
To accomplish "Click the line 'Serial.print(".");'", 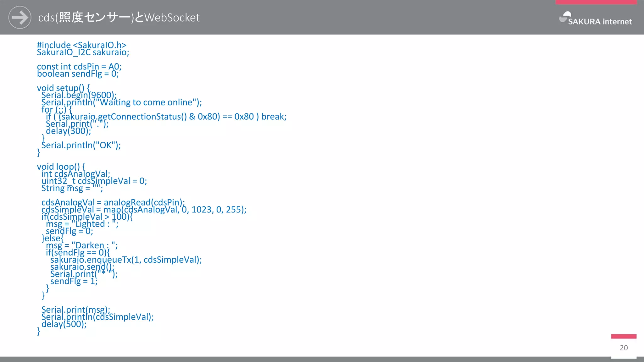I will [77, 123].
